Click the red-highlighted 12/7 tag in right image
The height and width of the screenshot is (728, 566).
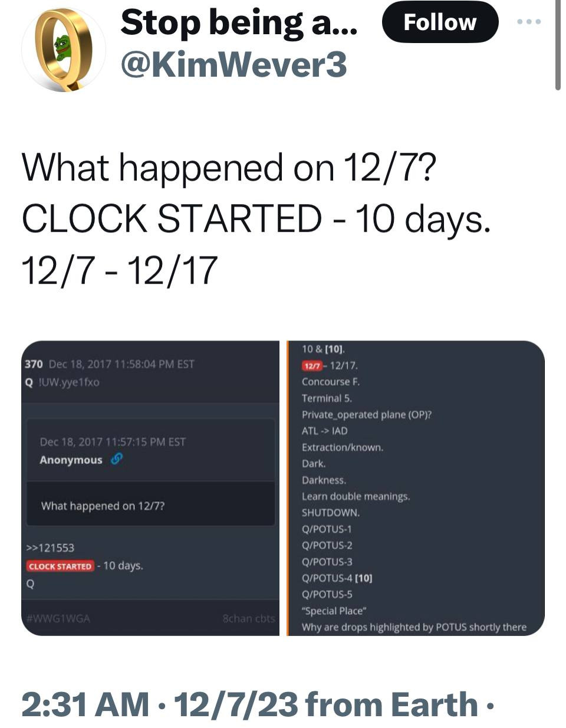tap(311, 366)
